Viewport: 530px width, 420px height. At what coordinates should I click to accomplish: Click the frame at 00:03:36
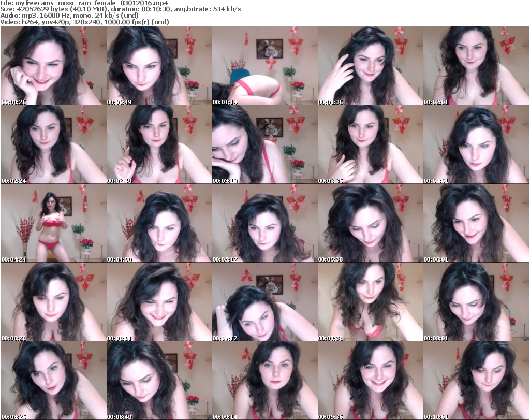point(371,144)
